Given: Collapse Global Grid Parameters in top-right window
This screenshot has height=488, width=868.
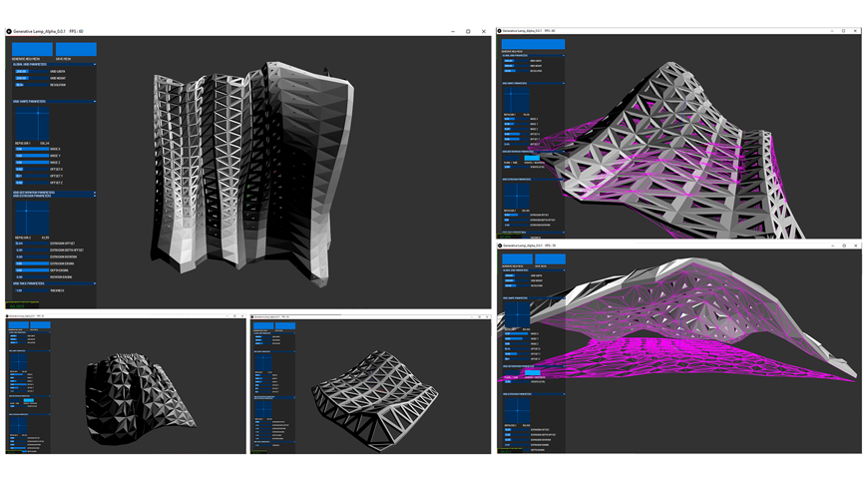Looking at the screenshot, I should pos(533,56).
